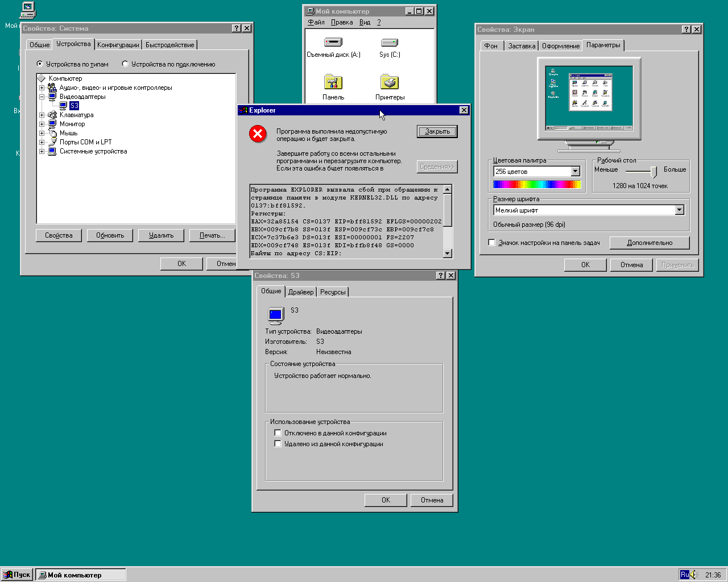The image size is (728, 582).
Task: Expand Аудио-, видео- и игровые контроллеры node
Action: point(42,88)
